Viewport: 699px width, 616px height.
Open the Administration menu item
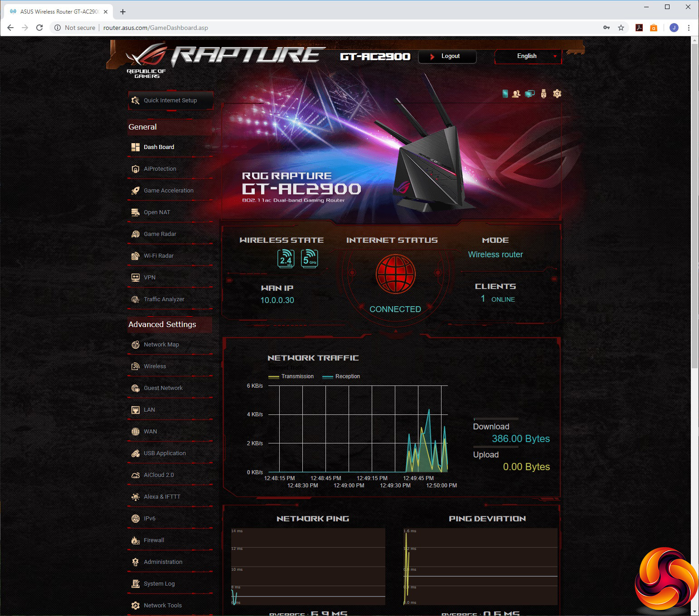[x=170, y=562]
